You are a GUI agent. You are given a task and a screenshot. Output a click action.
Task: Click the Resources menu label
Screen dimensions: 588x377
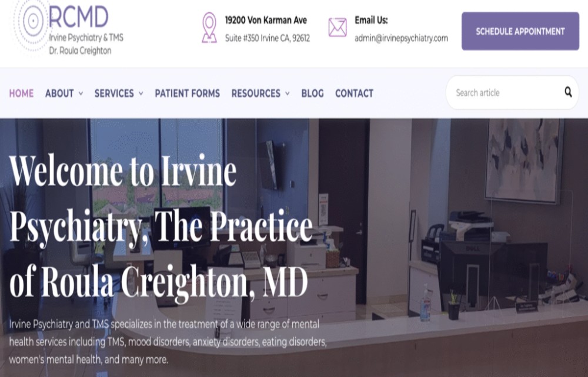[256, 93]
